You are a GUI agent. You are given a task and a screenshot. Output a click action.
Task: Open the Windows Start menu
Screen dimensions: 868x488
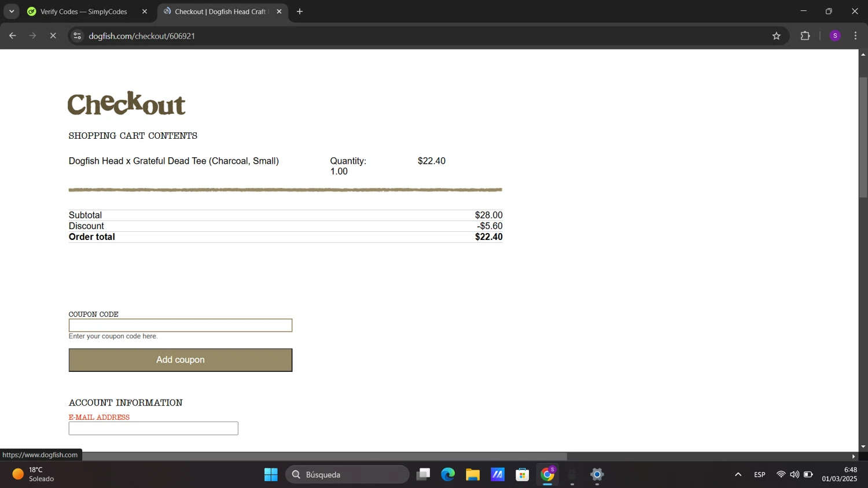(x=271, y=475)
